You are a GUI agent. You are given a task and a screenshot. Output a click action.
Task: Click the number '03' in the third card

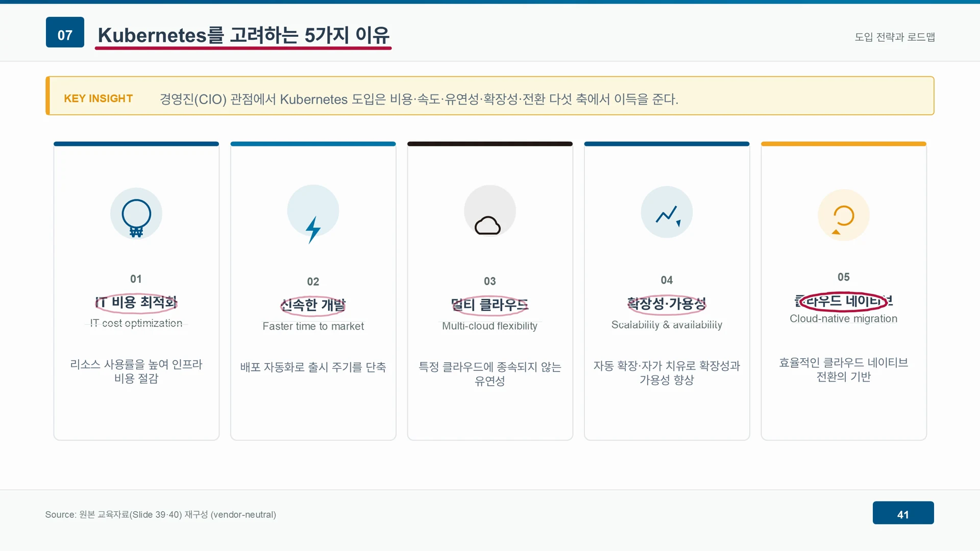[x=490, y=281]
